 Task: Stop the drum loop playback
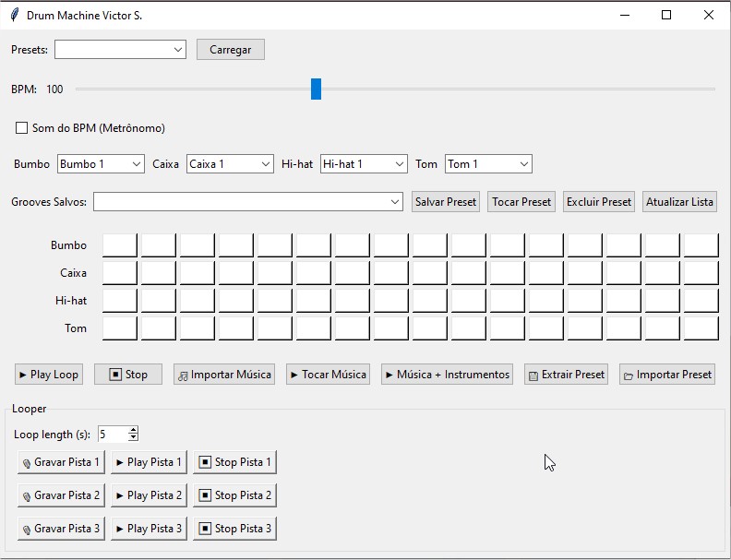[128, 375]
